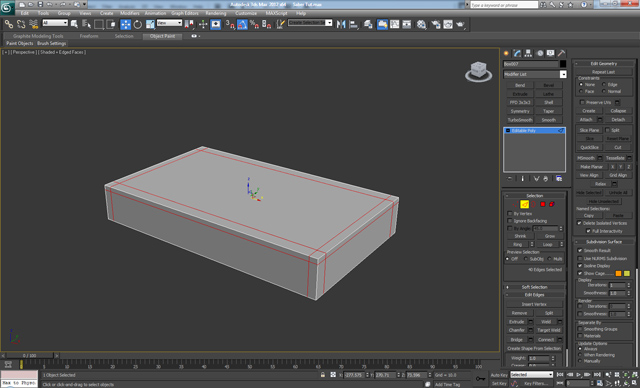Select the Select and Rotate tool
Viewport: 640px width, 388px height.
pos(138,24)
